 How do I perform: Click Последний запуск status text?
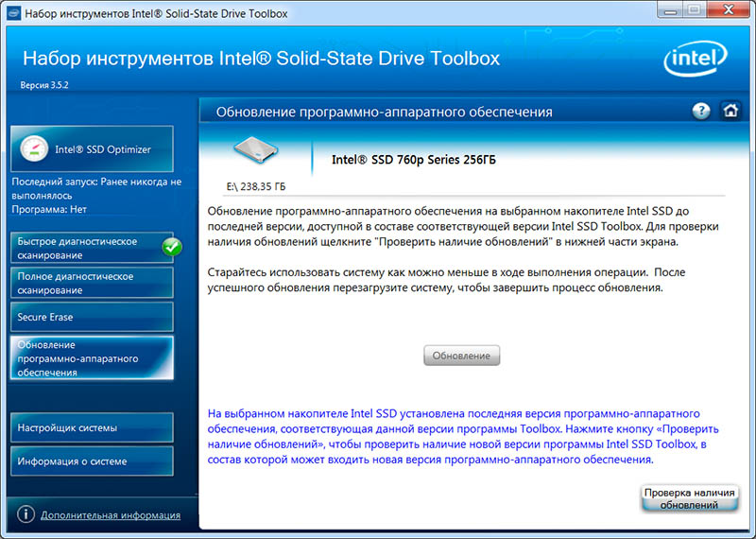[x=96, y=189]
